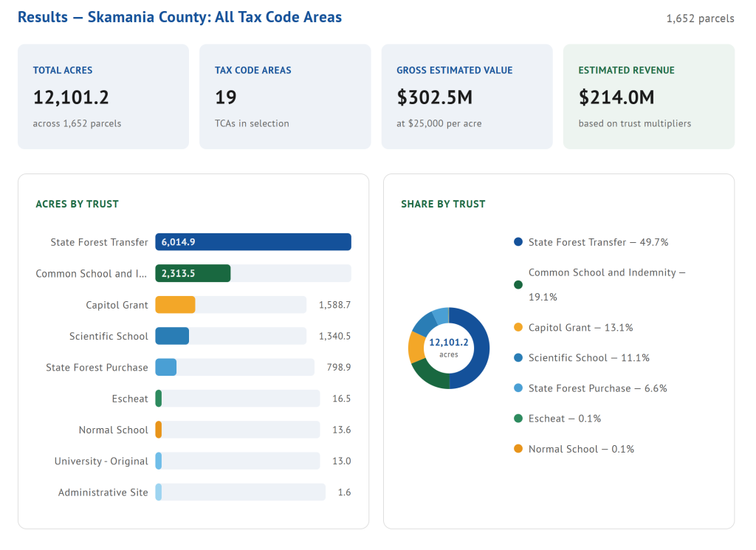Viewport: 756px width, 550px height.
Task: Click the orange Capitol Grant legend dot
Action: tap(518, 328)
